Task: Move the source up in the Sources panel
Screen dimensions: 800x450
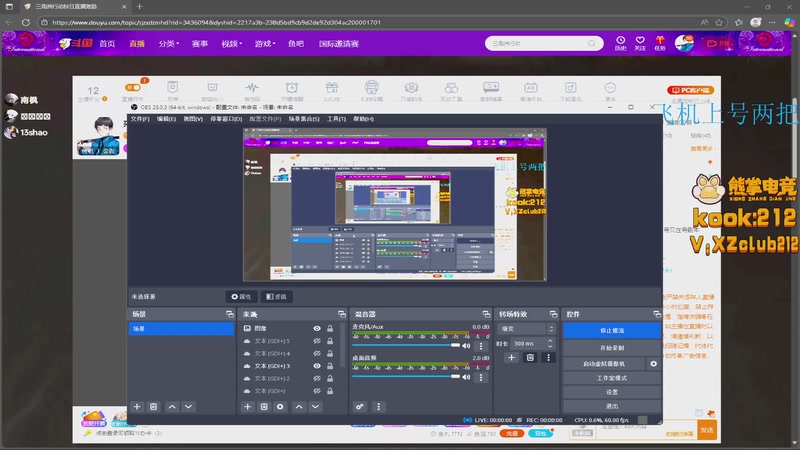Action: pos(299,407)
